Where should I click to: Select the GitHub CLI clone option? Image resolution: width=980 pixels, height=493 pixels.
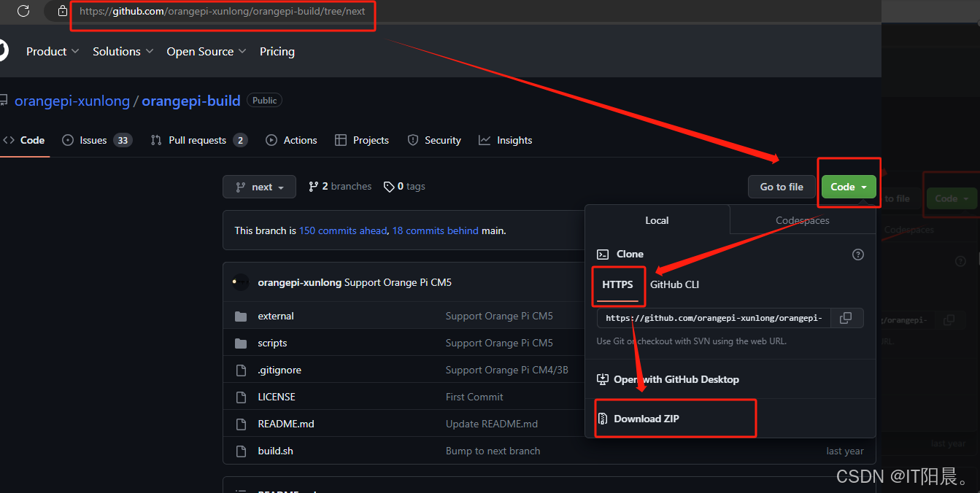[x=675, y=284]
